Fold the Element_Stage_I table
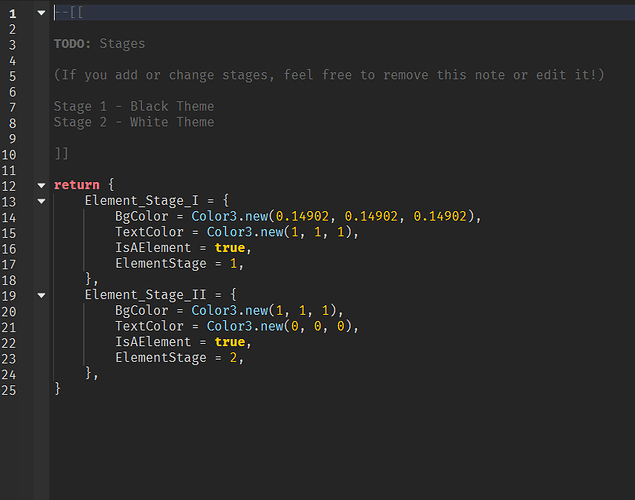635x500 pixels. 41,201
